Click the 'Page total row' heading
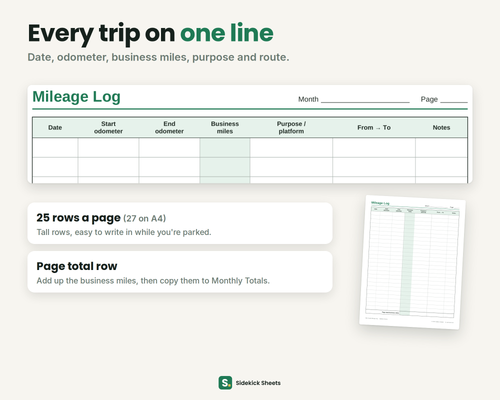Viewport: 500px width, 400px height. pyautogui.click(x=77, y=266)
